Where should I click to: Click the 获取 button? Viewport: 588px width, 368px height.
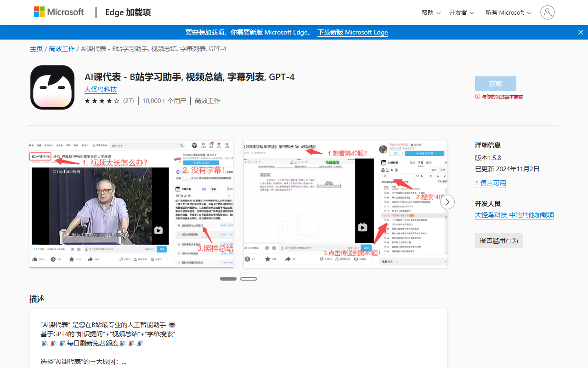[x=496, y=84]
